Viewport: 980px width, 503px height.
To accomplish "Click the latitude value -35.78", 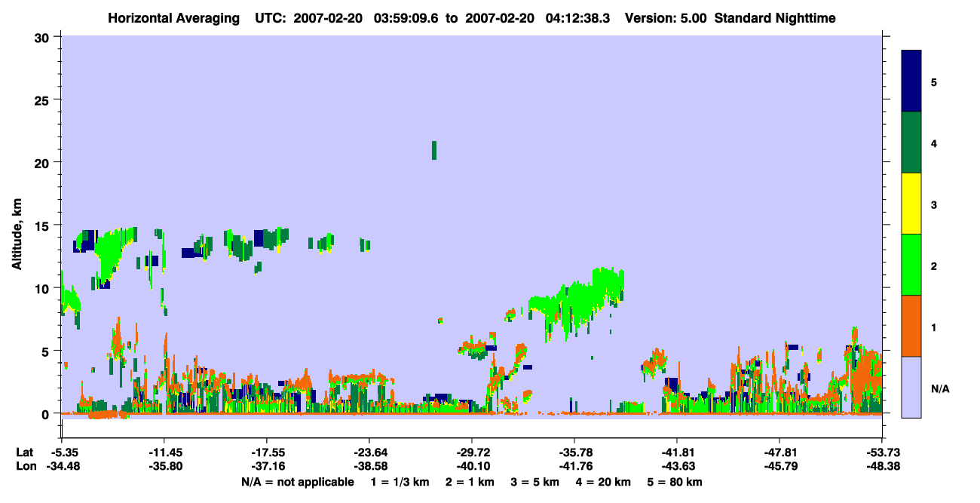I will (574, 452).
